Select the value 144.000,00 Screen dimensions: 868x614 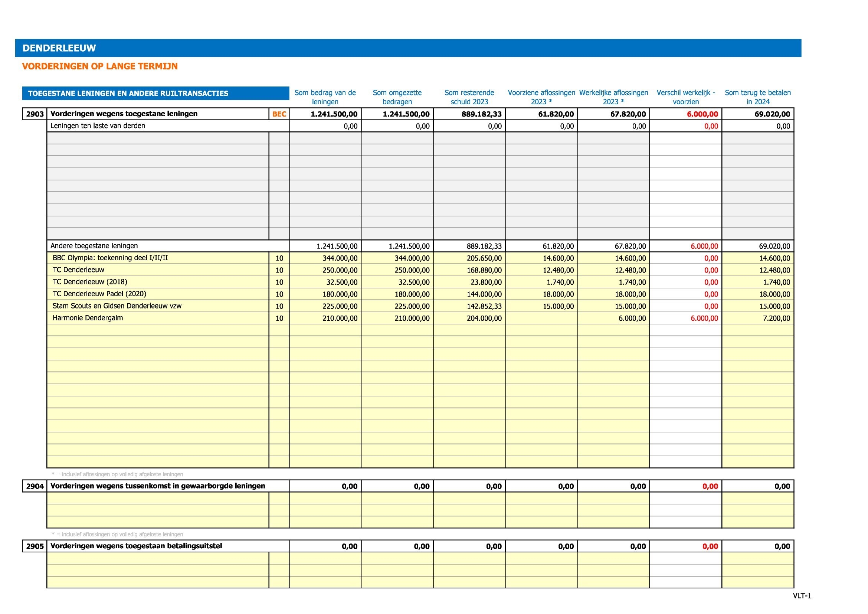pos(484,294)
